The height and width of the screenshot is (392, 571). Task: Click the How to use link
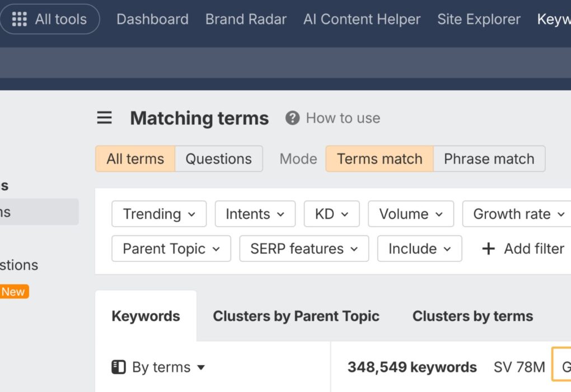[x=343, y=118]
